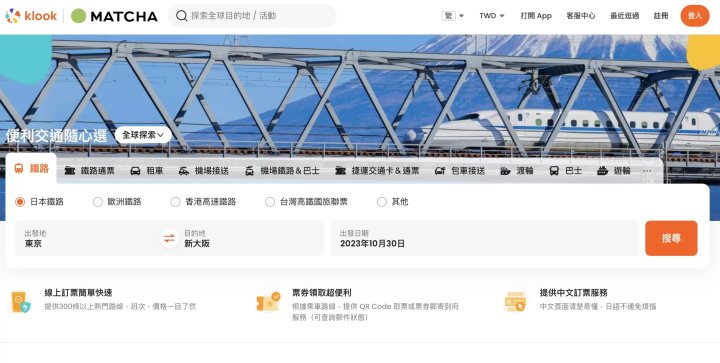Click the bus icon beside 巴士
The image size is (720, 363).
(x=554, y=171)
